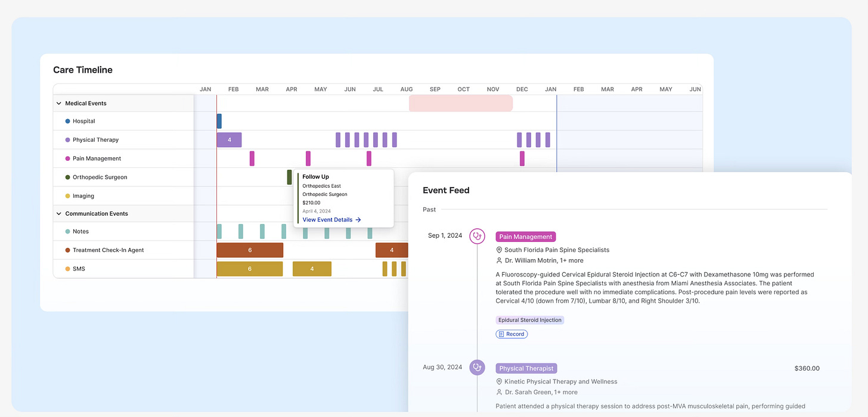Click the Care Timeline heading
The height and width of the screenshot is (417, 868).
83,70
